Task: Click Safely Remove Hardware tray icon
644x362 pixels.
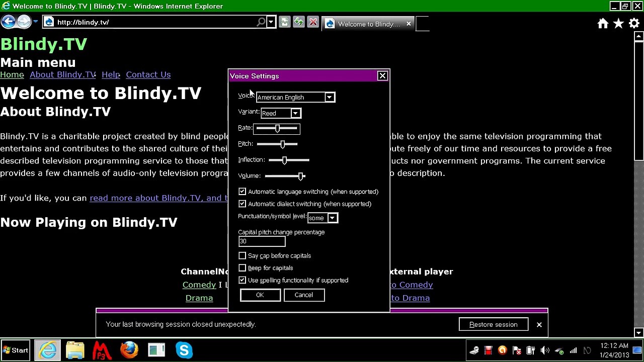Action: pos(559,350)
